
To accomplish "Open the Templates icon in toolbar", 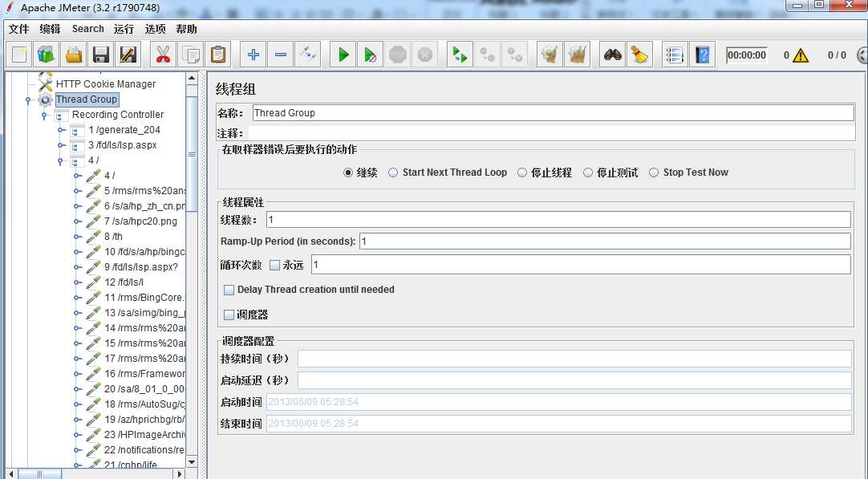I will [47, 55].
